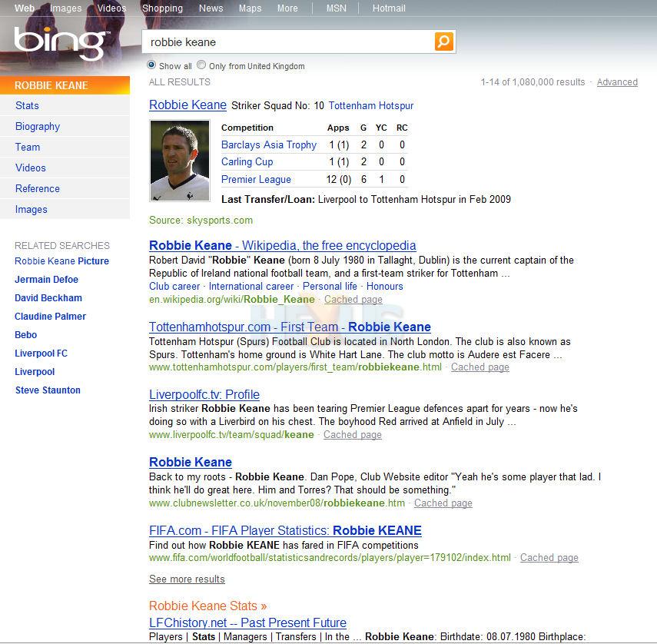The height and width of the screenshot is (644, 657).
Task: Jump to Wikipedia 'Personal life' section link
Action: [330, 286]
